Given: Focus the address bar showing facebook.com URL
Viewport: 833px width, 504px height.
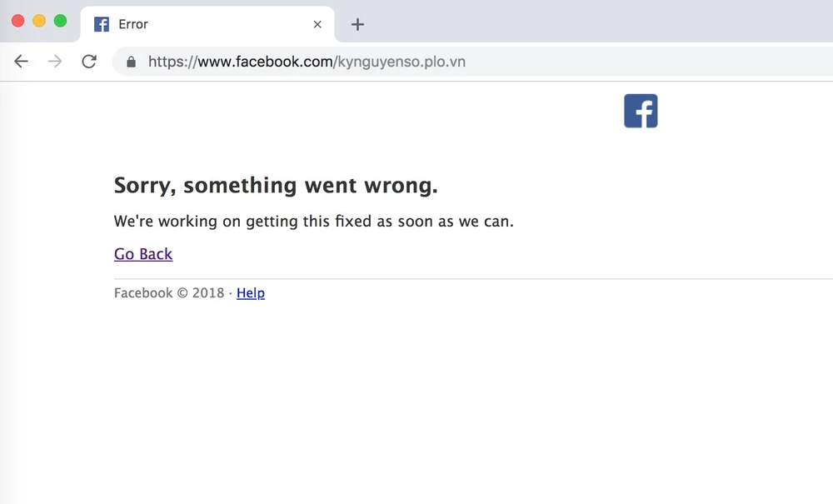Looking at the screenshot, I should (x=416, y=62).
